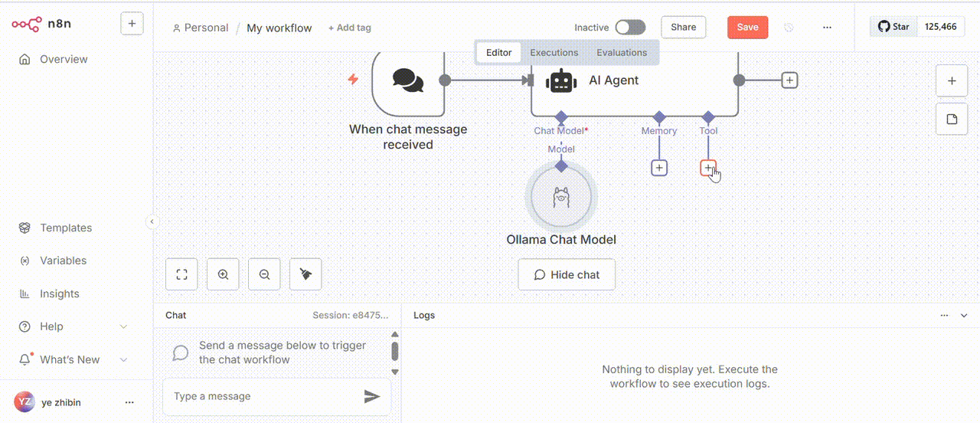Viewport: 980px width, 423px height.
Task: Open the workflow more options menu
Action: point(827,27)
